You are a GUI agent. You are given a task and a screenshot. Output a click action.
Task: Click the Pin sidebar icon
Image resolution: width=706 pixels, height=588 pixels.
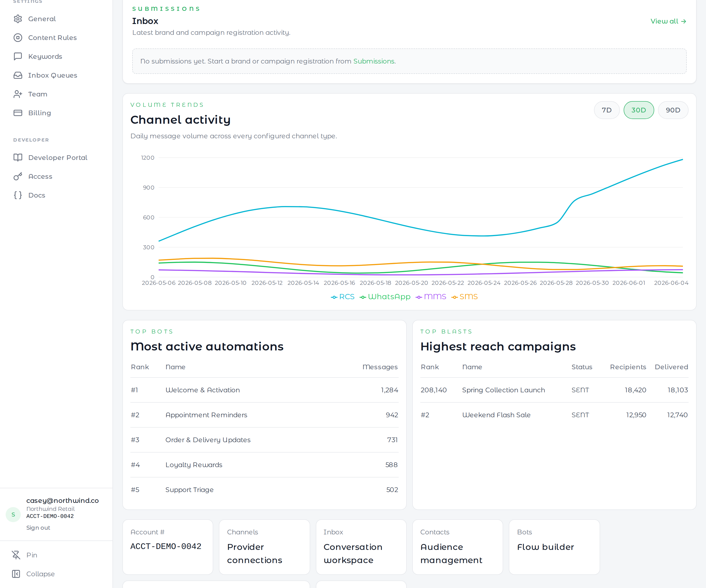16,555
